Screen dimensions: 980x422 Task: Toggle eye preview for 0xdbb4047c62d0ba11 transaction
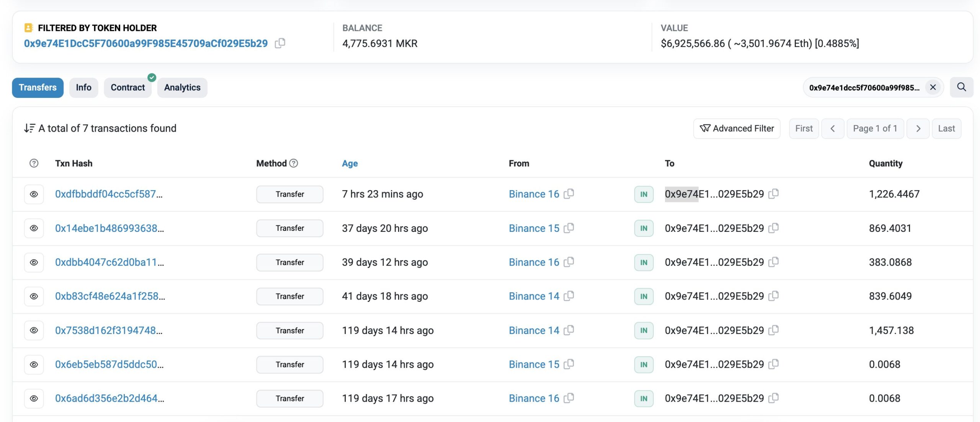34,262
